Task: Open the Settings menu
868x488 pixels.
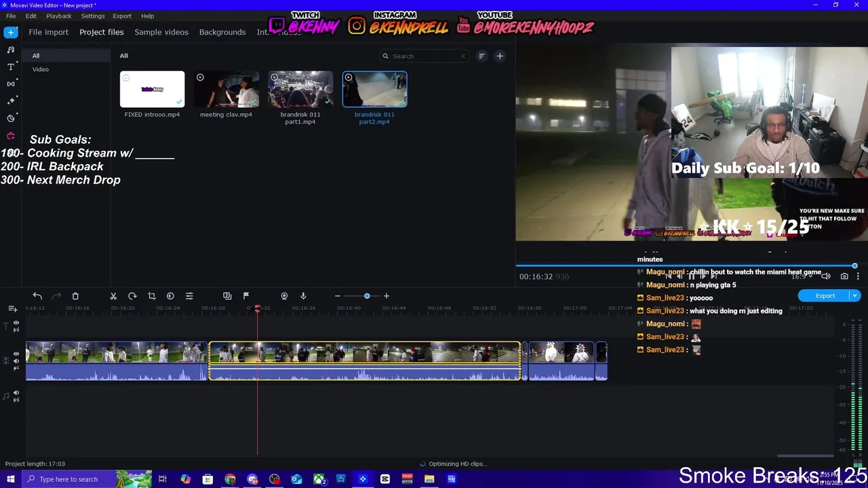Action: pos(93,16)
